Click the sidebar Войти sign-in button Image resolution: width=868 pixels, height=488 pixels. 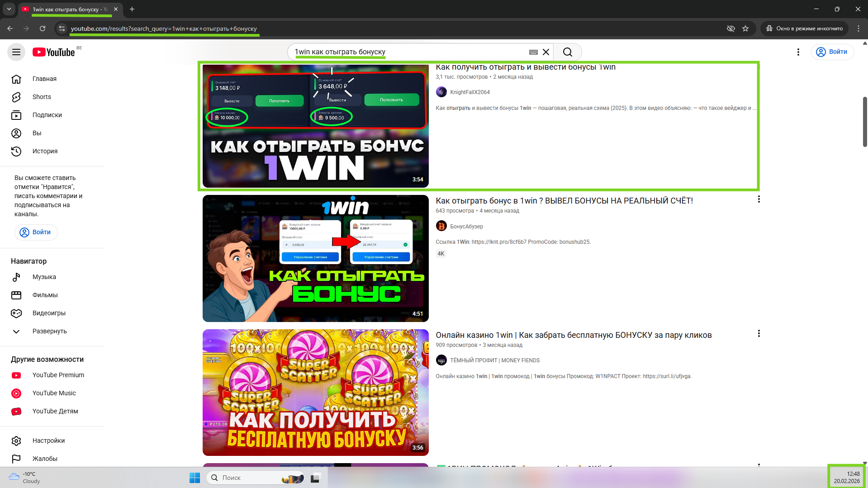(x=36, y=232)
